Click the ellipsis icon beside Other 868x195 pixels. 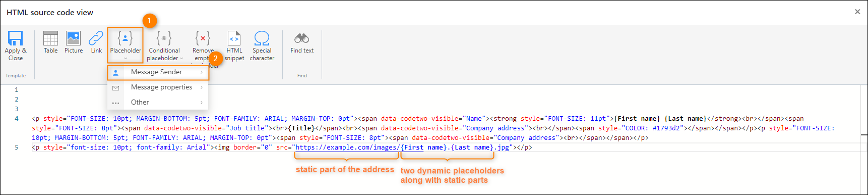click(x=115, y=103)
